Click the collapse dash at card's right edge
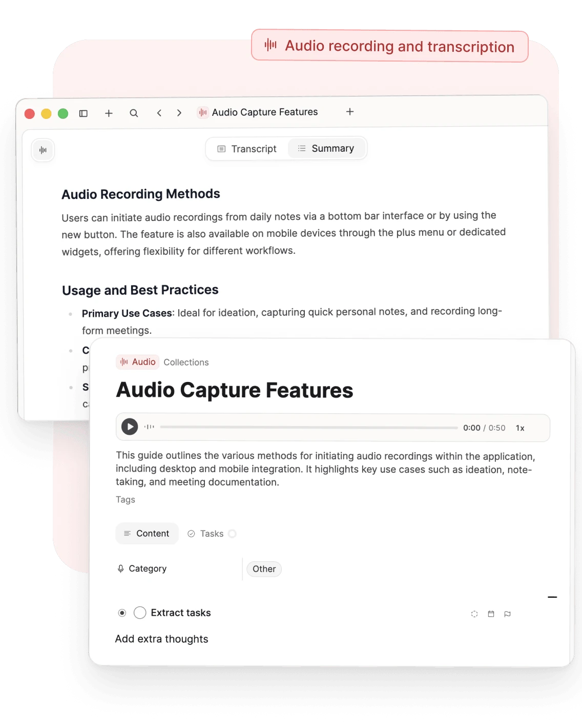The width and height of the screenshot is (582, 728). [552, 597]
